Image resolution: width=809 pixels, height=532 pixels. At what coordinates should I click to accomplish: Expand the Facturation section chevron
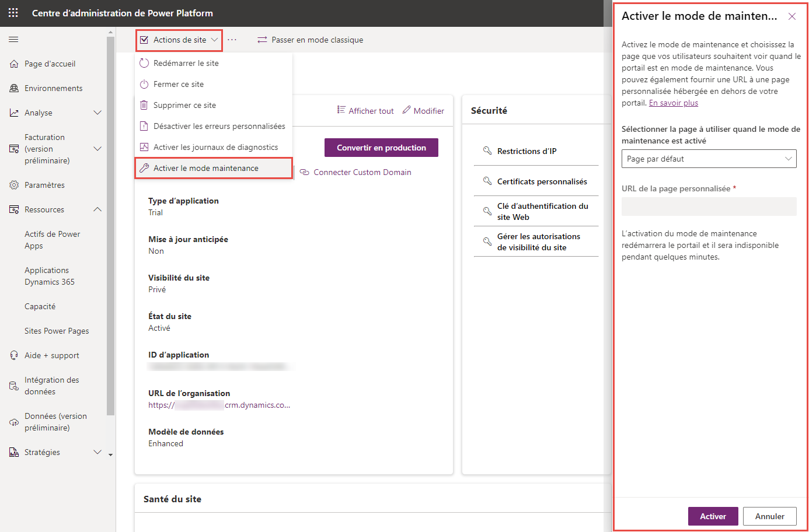pos(97,149)
